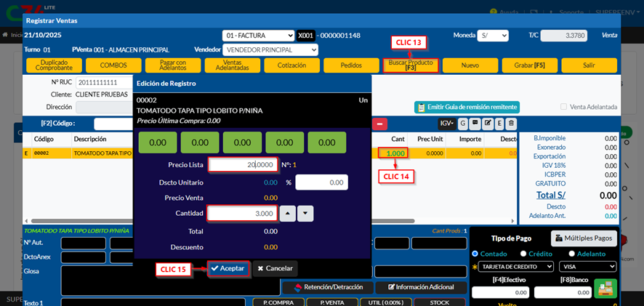Screen dimensions: 644x306
Task: Click the edit pencil icon in item toolbar
Action: pos(488,124)
